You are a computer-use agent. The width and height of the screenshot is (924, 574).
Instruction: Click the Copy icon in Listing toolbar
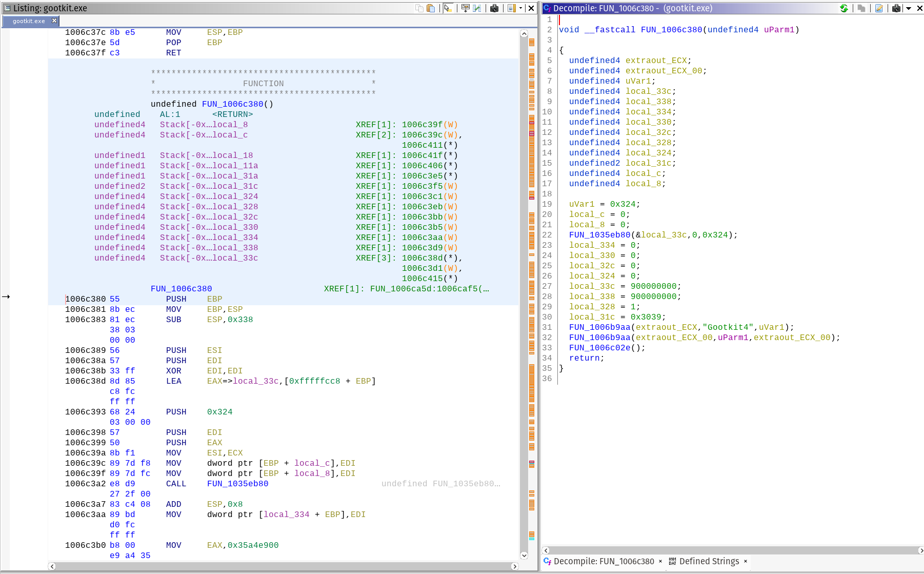click(x=419, y=8)
